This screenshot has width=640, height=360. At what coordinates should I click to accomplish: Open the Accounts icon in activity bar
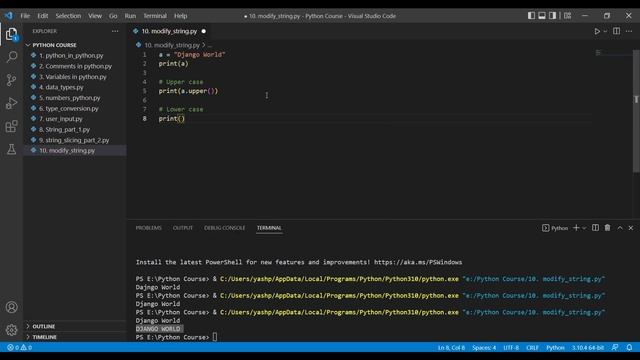coord(11,307)
